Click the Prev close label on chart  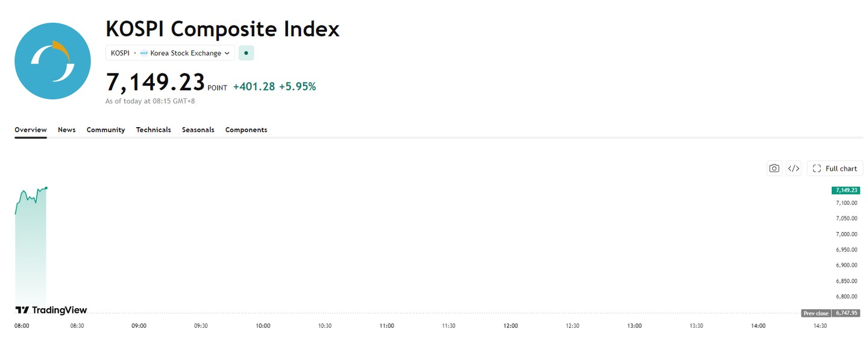(x=816, y=313)
